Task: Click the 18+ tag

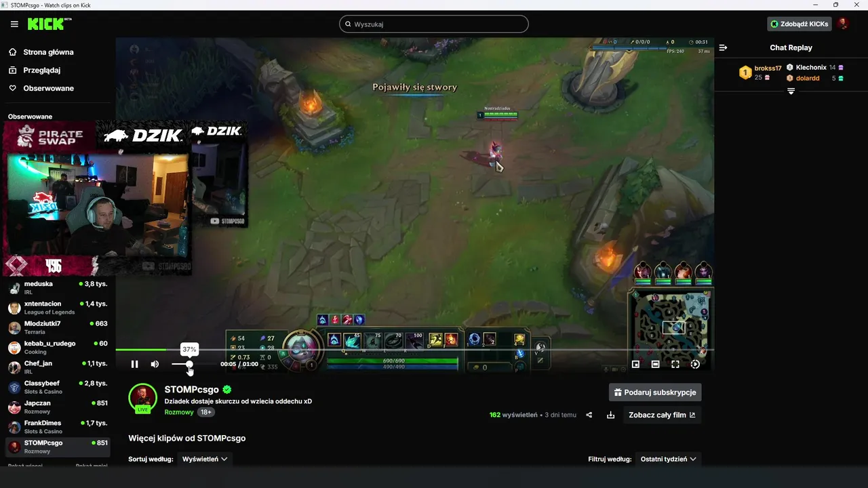Action: [x=206, y=412]
